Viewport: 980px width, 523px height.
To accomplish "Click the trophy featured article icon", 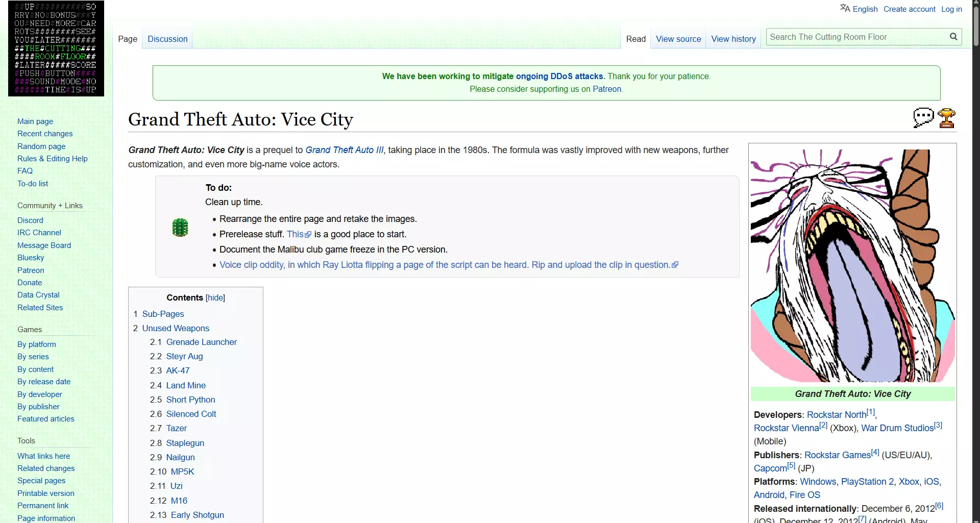I will tap(946, 118).
